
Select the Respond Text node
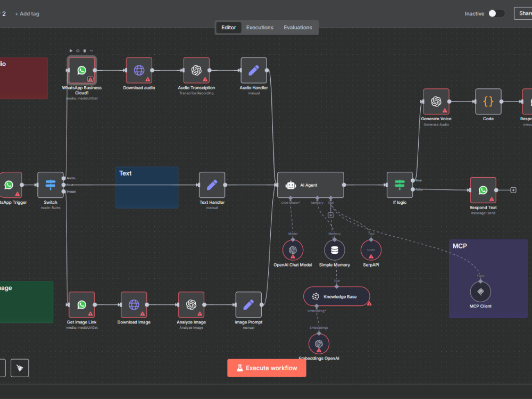(483, 190)
